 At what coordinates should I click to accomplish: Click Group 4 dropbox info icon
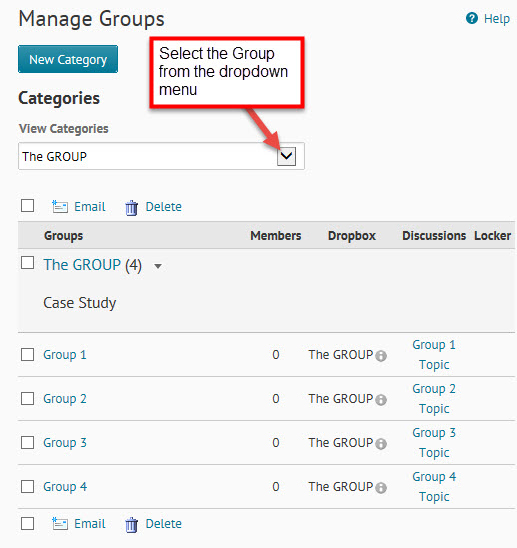click(x=381, y=488)
